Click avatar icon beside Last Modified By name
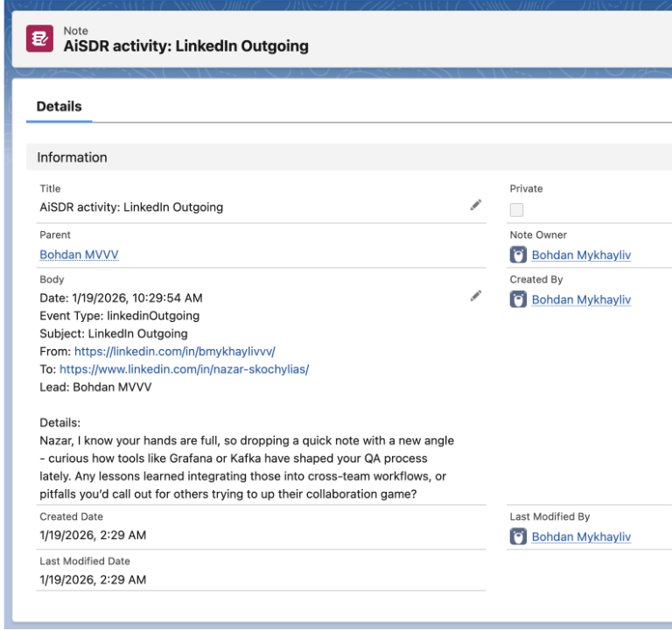This screenshot has width=672, height=630. click(518, 536)
